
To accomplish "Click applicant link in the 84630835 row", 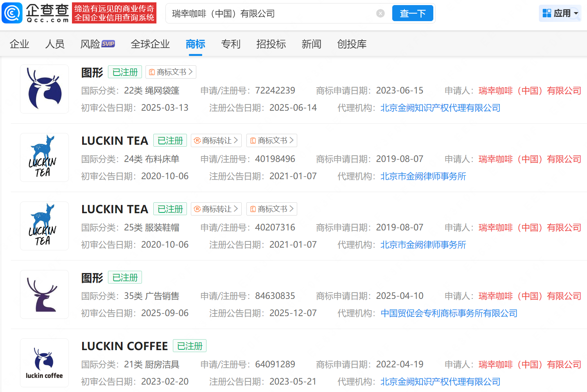I will click(x=530, y=296).
